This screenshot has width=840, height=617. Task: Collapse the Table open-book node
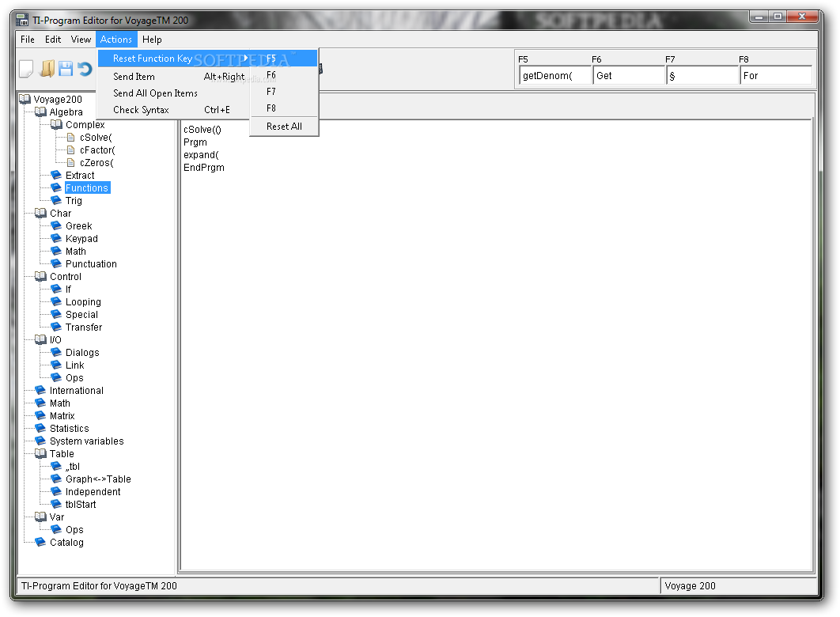pos(40,453)
